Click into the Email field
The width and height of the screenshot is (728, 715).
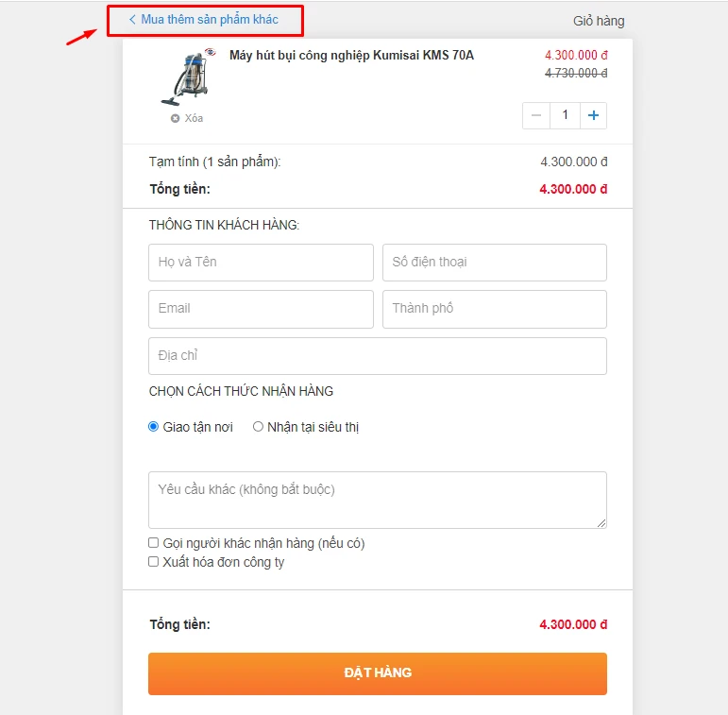[261, 309]
